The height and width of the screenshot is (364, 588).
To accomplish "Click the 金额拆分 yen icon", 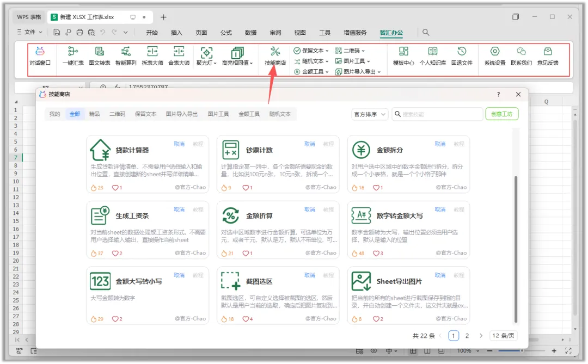I will 361,150.
